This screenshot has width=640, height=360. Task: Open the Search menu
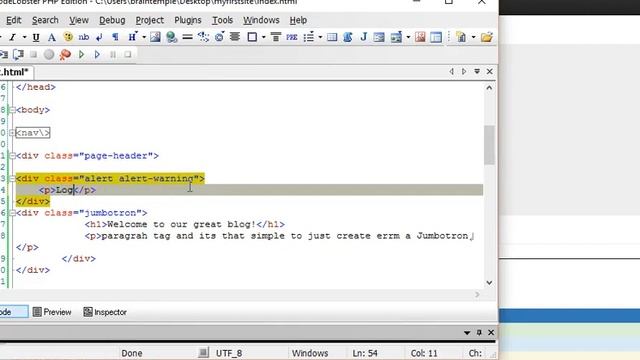[x=45, y=20]
